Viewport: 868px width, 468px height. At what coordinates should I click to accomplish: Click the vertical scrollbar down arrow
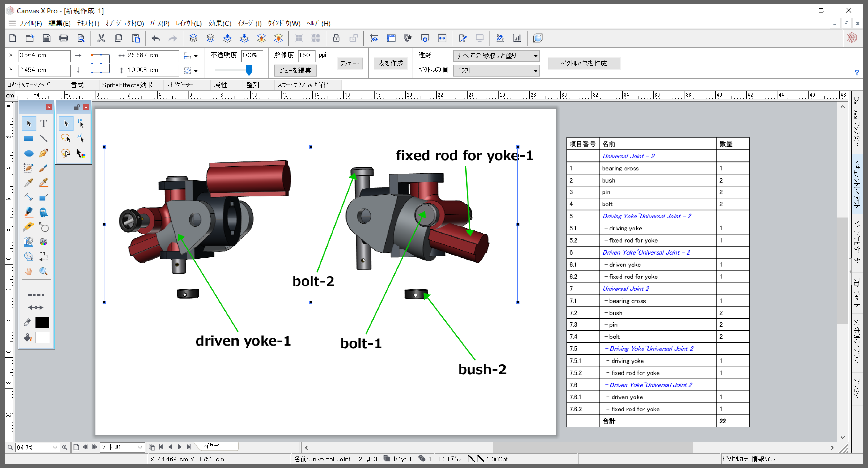pyautogui.click(x=842, y=437)
